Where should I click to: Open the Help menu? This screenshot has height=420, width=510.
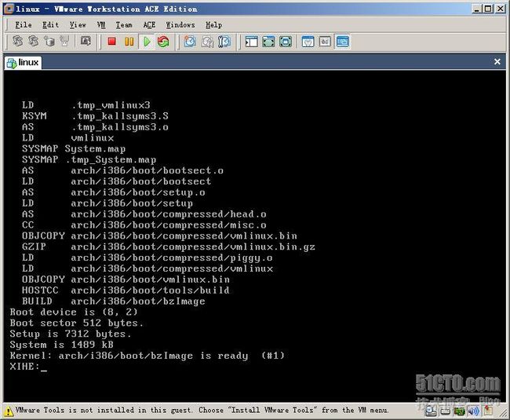pos(213,24)
